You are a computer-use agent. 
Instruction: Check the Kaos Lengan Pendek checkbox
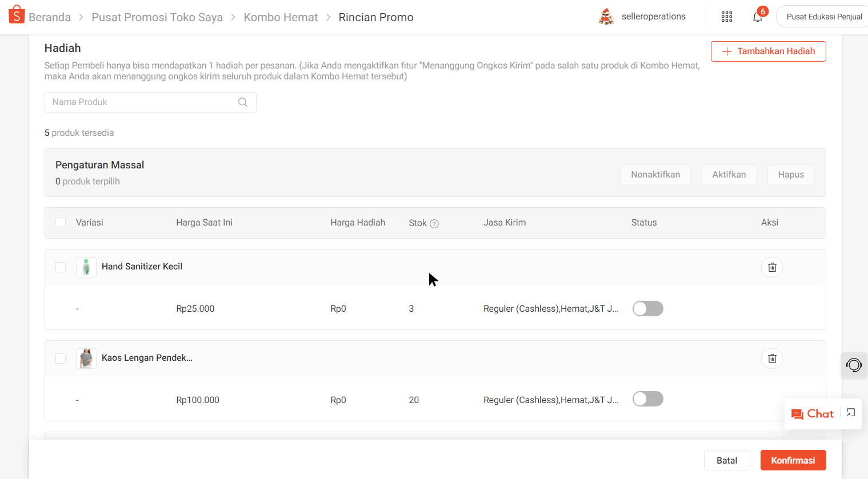(x=61, y=359)
